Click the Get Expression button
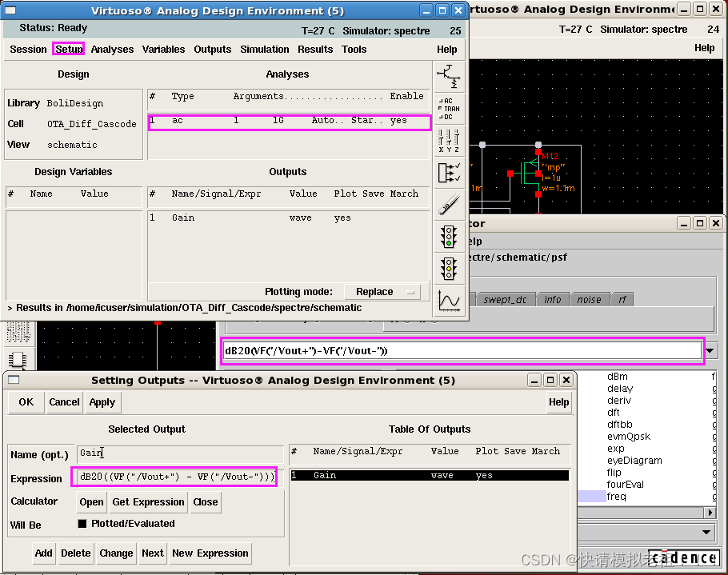 click(148, 502)
